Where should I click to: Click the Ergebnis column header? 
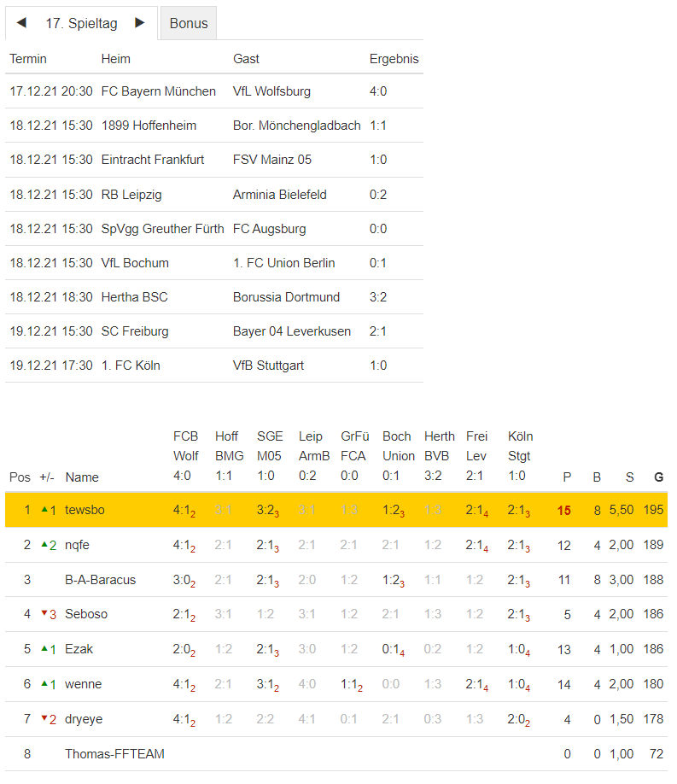(x=394, y=59)
